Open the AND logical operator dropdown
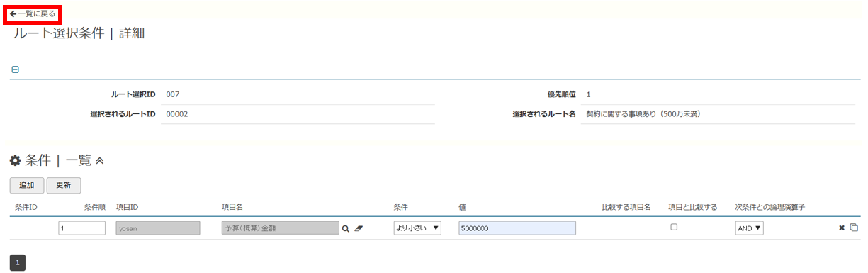 pyautogui.click(x=749, y=228)
